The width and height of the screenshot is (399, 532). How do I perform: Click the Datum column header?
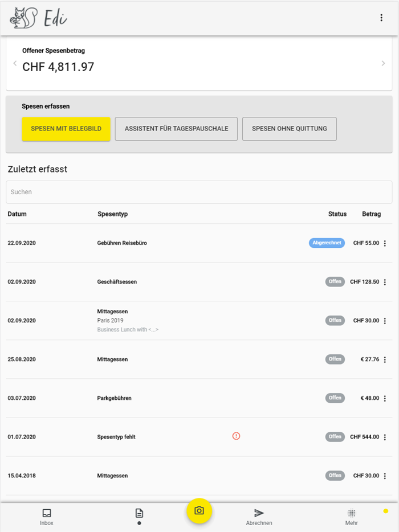click(17, 214)
